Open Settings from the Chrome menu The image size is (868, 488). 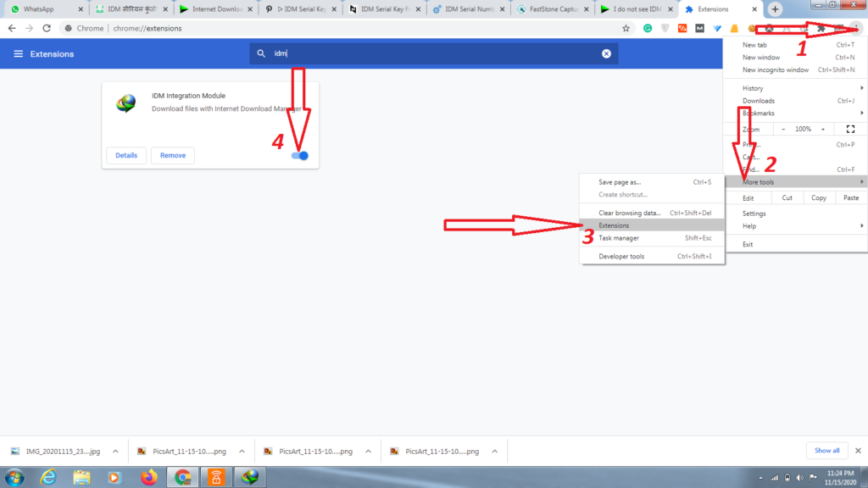click(795, 213)
